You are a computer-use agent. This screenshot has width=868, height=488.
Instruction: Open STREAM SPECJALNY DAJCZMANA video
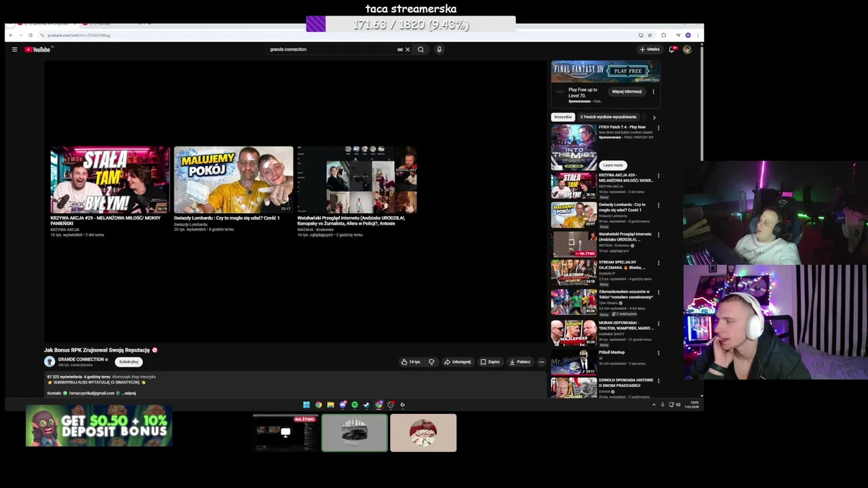click(574, 272)
